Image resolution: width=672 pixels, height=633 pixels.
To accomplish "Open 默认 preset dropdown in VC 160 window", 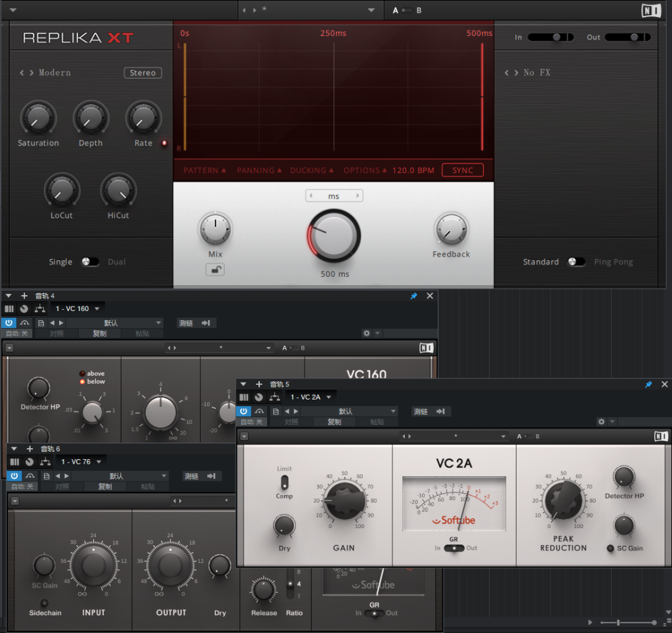I will tap(159, 323).
